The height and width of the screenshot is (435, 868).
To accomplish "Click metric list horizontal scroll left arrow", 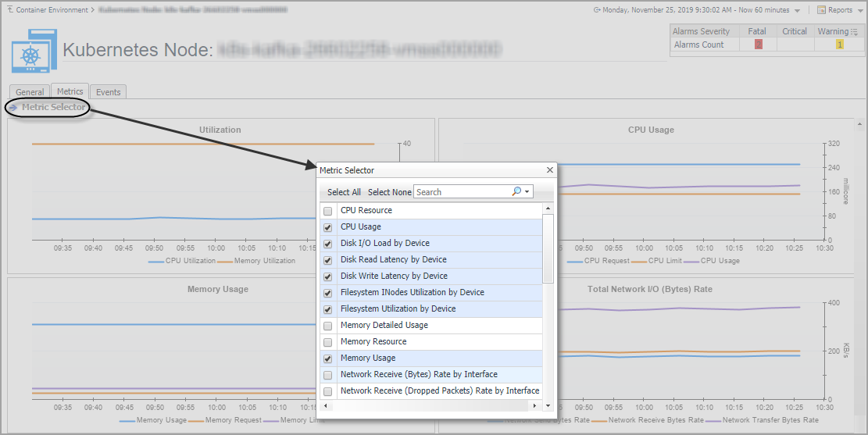I will tap(326, 405).
